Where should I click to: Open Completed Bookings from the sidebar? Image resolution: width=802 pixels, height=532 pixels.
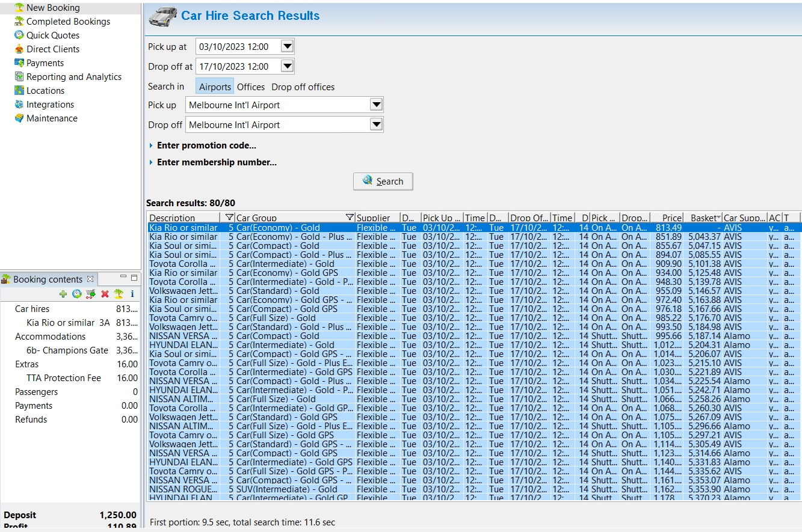[x=68, y=22]
